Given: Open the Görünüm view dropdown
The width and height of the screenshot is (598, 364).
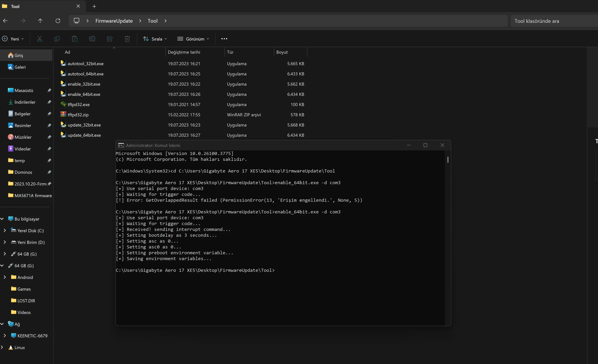Looking at the screenshot, I should [x=193, y=39].
